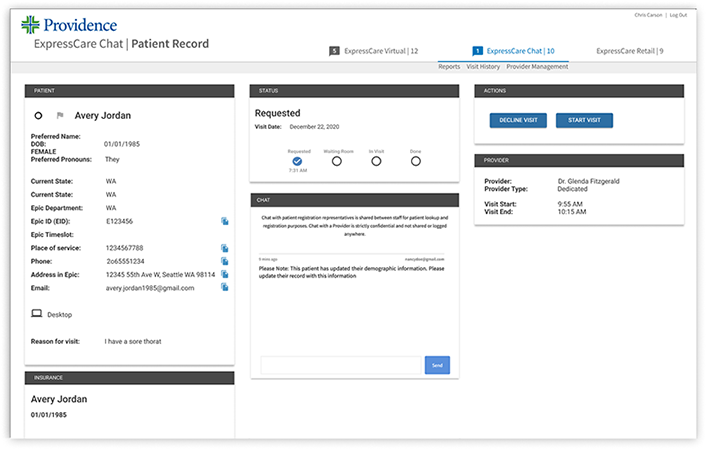Click the Provider Type value Dedicated
Screen dimensions: 707x450
coord(572,189)
